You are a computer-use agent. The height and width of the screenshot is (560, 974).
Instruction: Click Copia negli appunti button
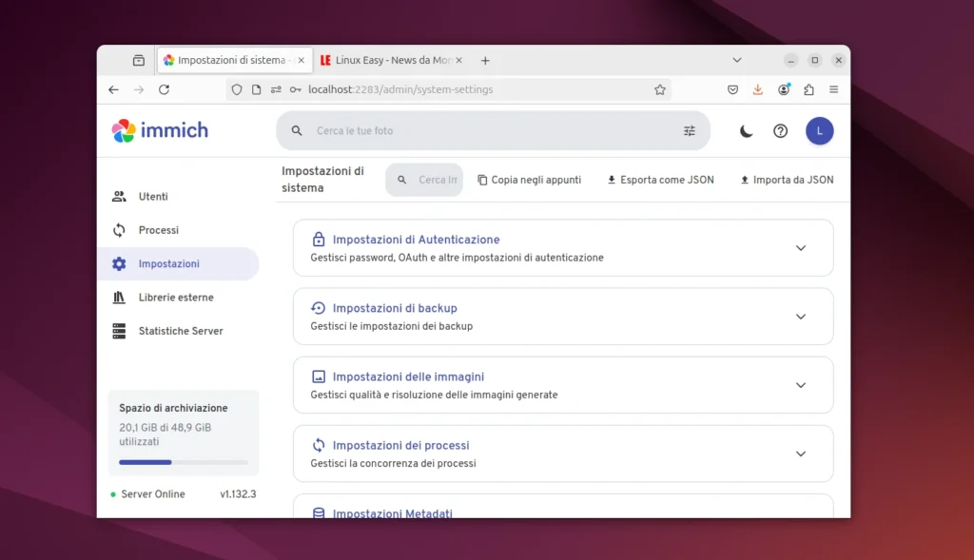(529, 180)
